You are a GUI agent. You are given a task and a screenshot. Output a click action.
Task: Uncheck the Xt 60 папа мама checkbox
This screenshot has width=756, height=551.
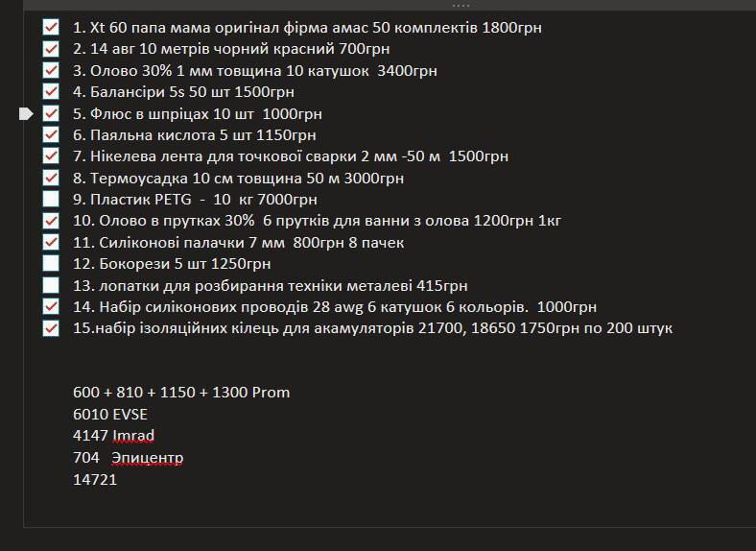tap(51, 27)
